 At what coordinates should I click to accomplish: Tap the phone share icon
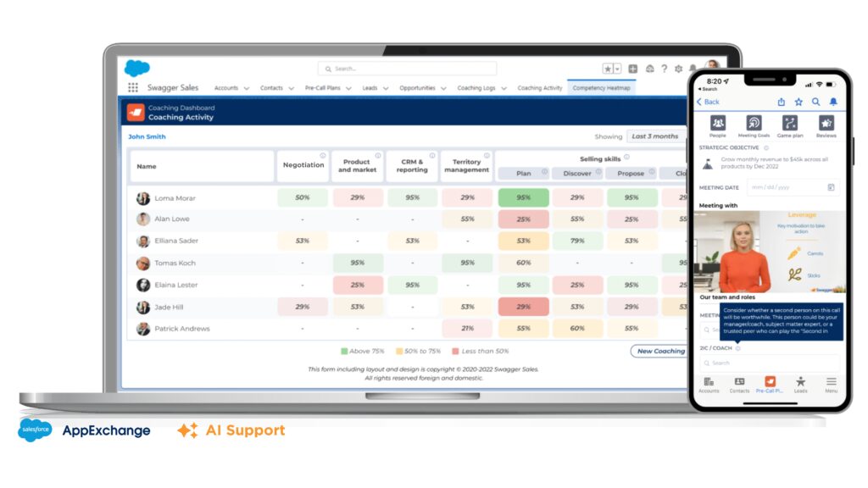[x=781, y=102]
